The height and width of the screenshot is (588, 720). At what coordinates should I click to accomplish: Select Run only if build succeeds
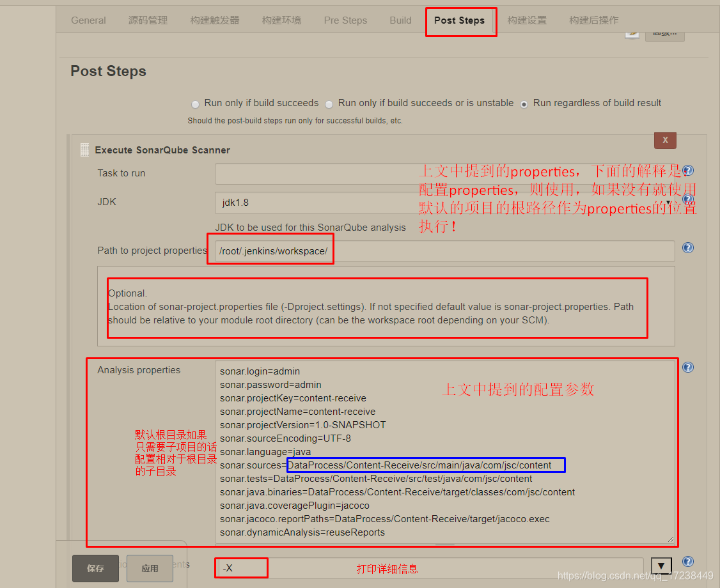coord(195,104)
